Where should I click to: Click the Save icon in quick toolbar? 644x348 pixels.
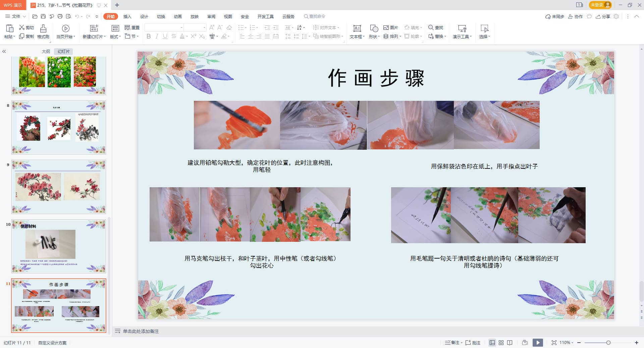[43, 16]
